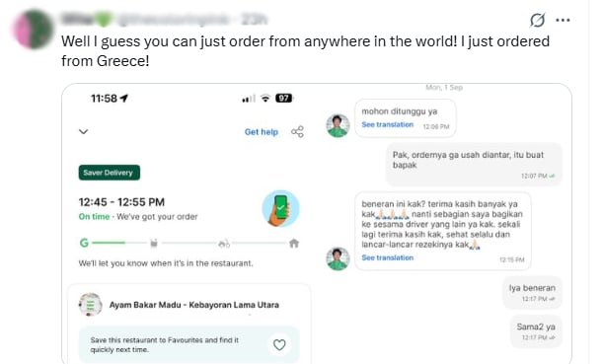Click the Grok circle-slash icon
Viewport: 603px width, 364px height.
point(537,20)
